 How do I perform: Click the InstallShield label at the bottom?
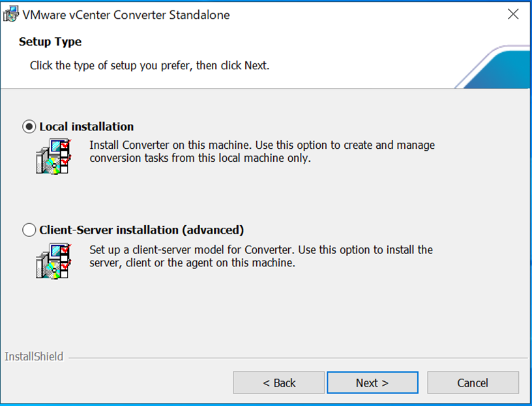point(34,356)
